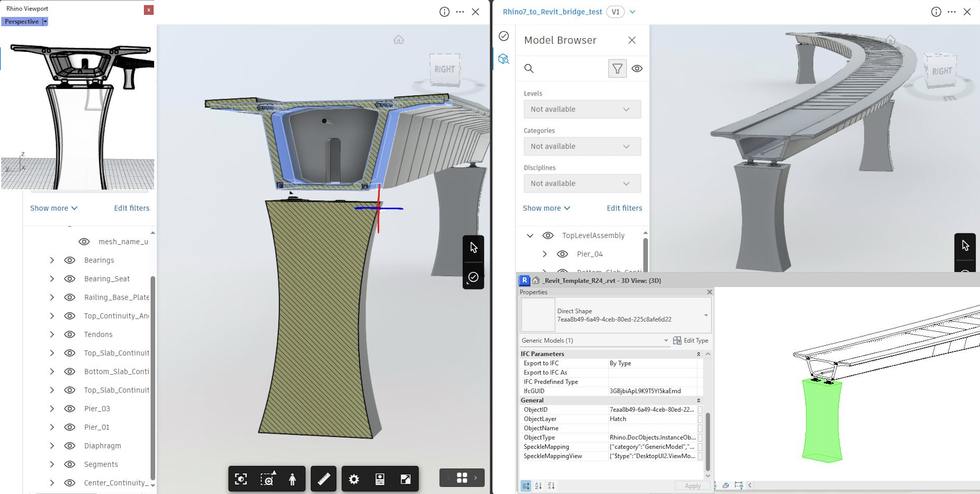Toggle visibility of Pier_03
This screenshot has height=494, width=980.
click(x=70, y=409)
